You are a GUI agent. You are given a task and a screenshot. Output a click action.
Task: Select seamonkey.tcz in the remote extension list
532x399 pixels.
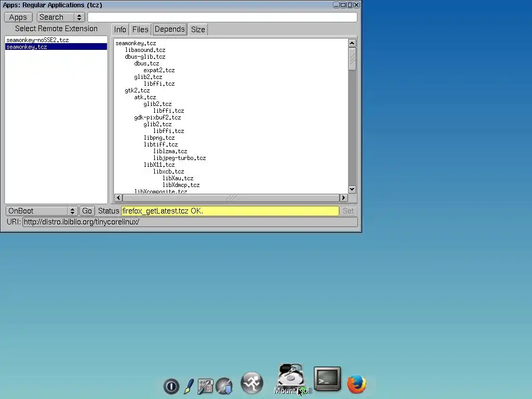(56, 47)
